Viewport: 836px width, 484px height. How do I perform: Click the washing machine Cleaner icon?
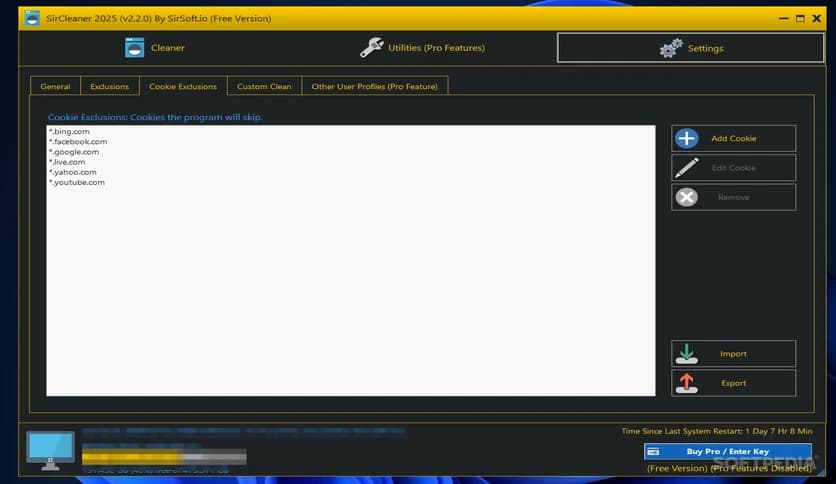tap(134, 48)
